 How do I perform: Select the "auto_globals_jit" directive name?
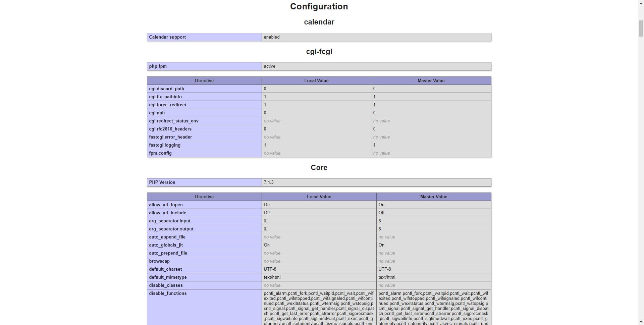pos(166,245)
